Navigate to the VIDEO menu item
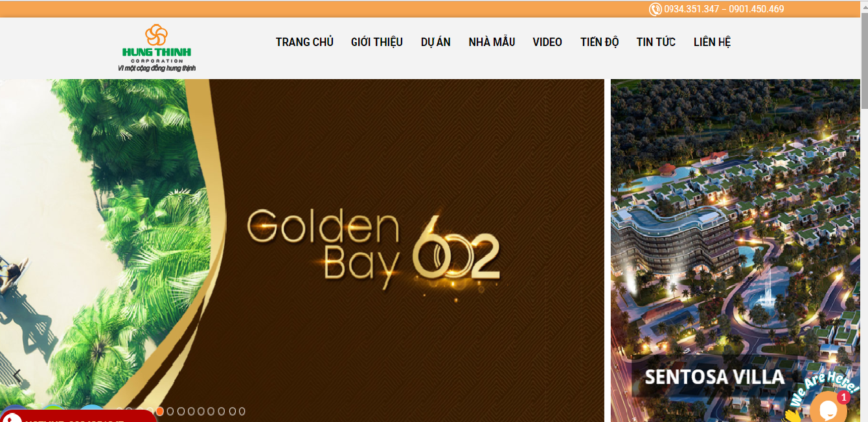The width and height of the screenshot is (868, 422). (x=547, y=42)
